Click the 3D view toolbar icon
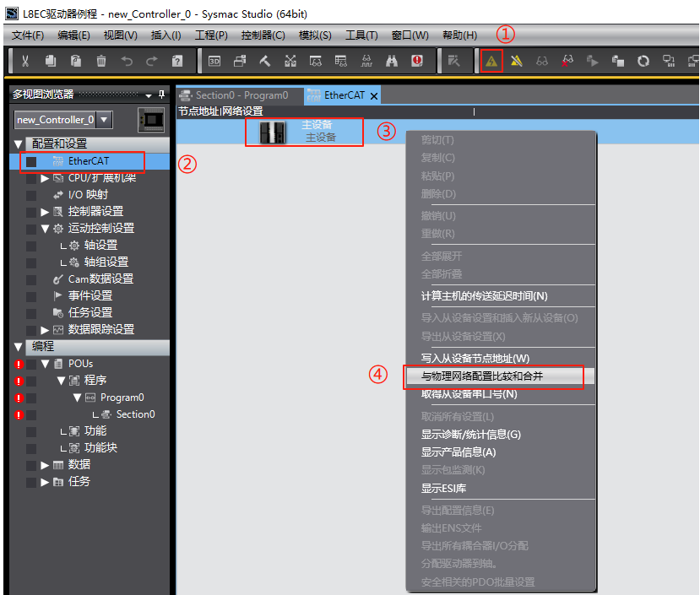 click(216, 62)
